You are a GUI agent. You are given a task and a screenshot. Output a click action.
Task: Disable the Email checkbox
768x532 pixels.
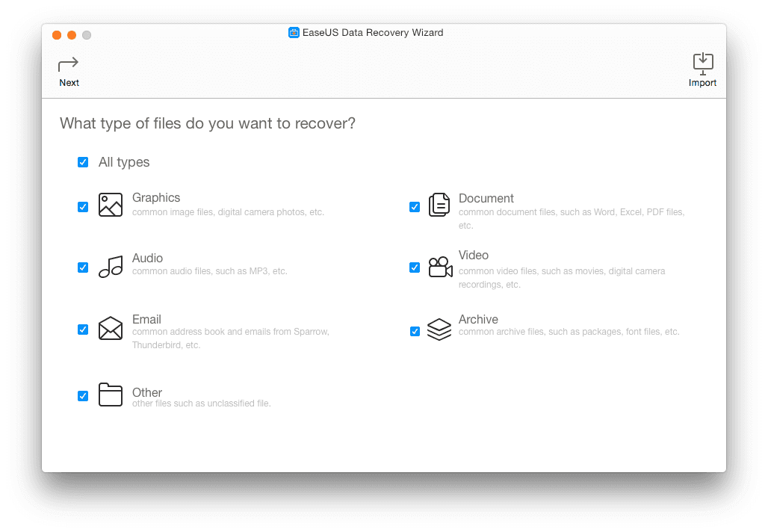click(x=83, y=330)
